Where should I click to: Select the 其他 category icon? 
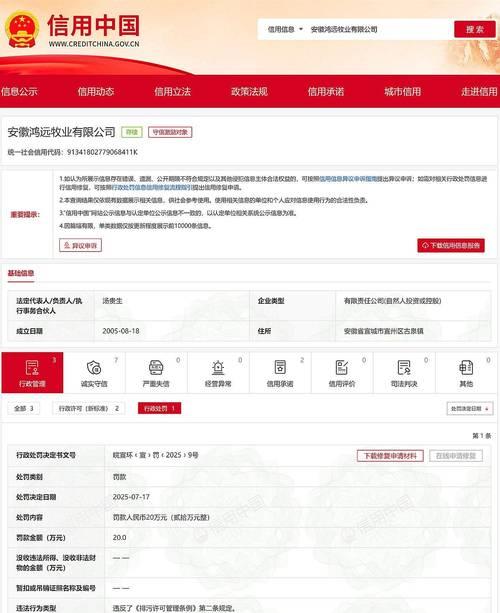[466, 367]
